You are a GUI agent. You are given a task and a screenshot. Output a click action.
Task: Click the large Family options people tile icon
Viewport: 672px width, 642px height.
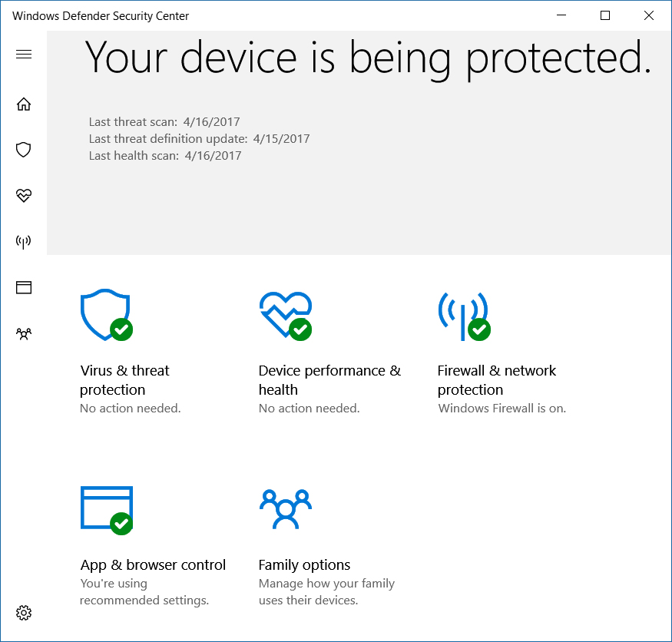click(x=286, y=509)
